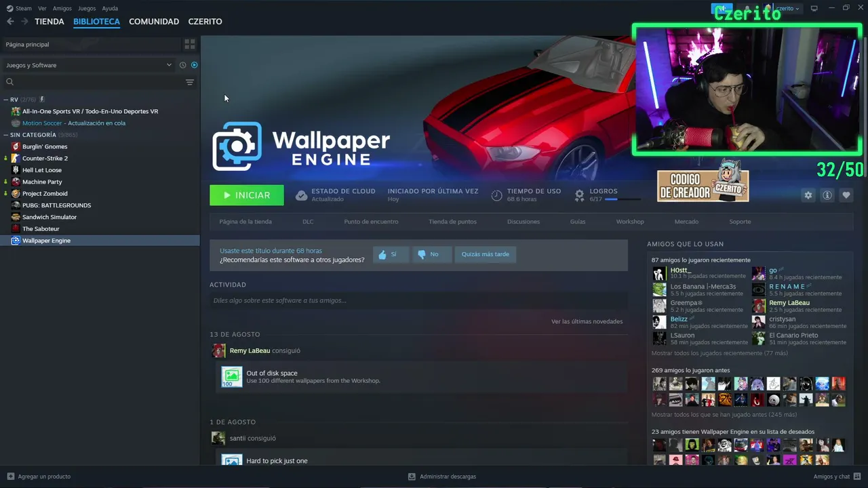The image size is (868, 488).
Task: Click Remy LaBeau's avatar in activity feed
Action: click(x=218, y=350)
